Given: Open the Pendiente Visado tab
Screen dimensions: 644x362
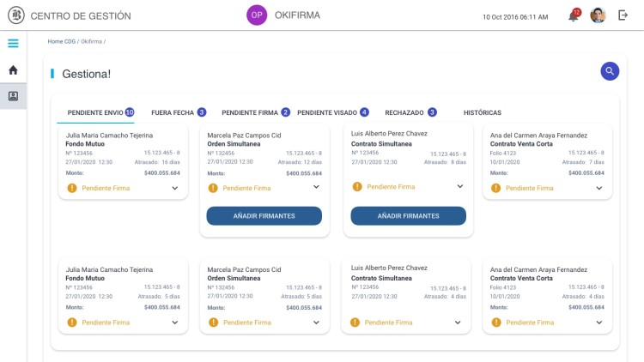Looking at the screenshot, I should tap(327, 112).
